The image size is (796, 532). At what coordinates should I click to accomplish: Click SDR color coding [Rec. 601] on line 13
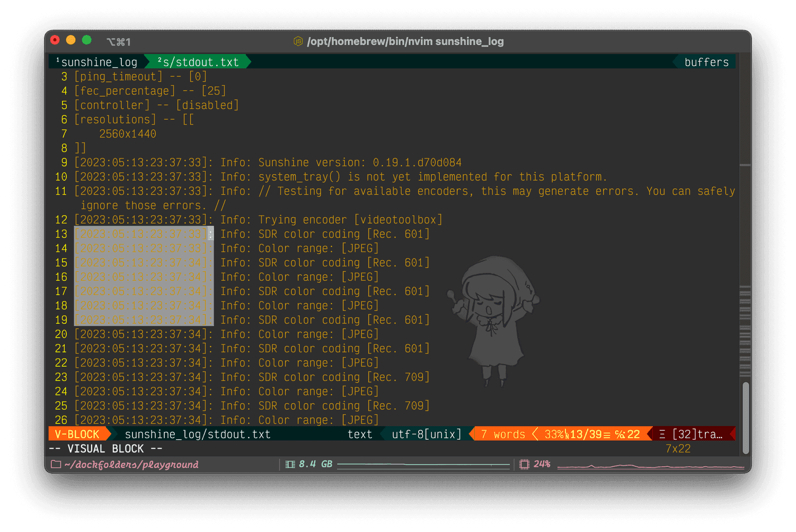click(344, 234)
